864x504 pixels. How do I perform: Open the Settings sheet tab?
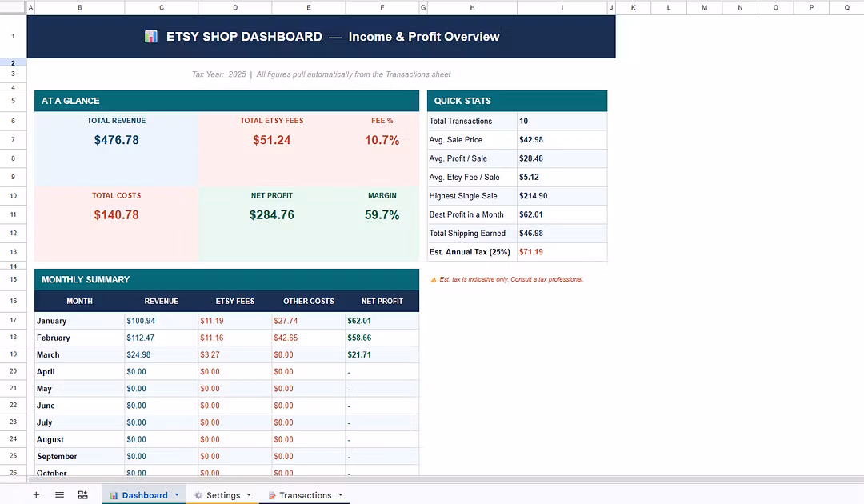tap(223, 495)
